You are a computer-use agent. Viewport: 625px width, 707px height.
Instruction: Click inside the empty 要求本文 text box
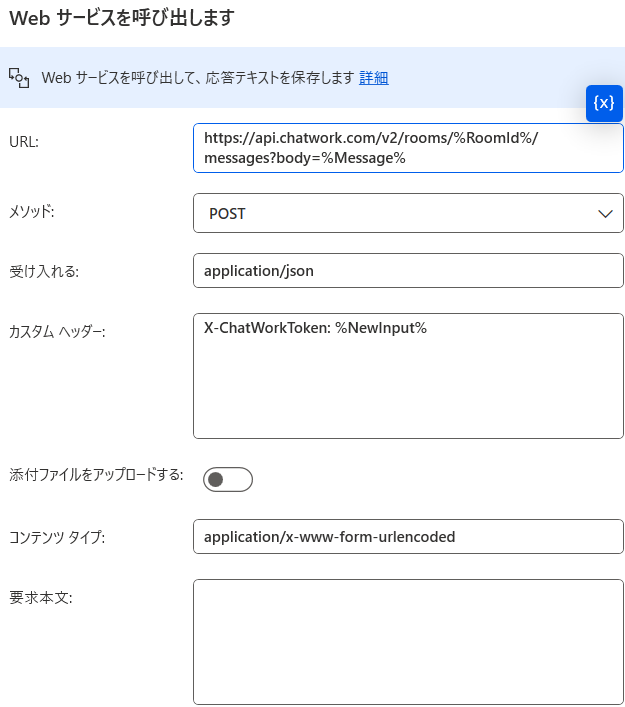[408, 642]
